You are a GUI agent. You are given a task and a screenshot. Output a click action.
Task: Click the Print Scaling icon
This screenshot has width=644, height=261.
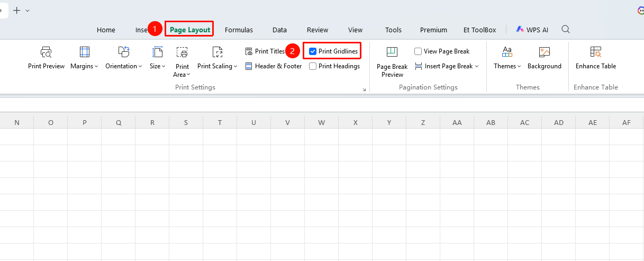217,52
